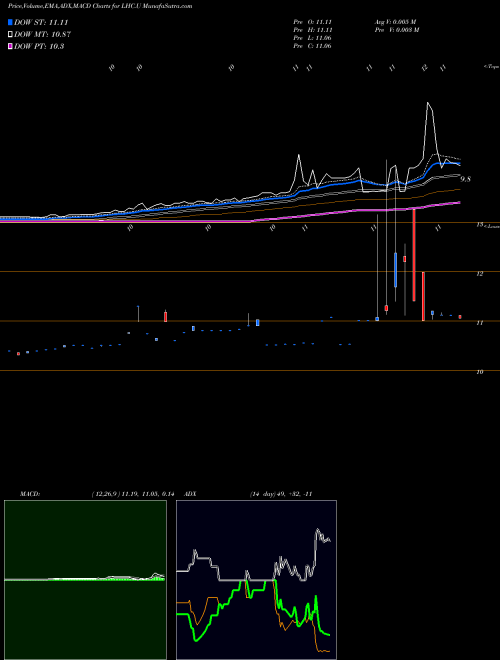Click the 'Pre O: 11.11' value
The width and height of the screenshot is (500, 660).
pyautogui.click(x=312, y=22)
